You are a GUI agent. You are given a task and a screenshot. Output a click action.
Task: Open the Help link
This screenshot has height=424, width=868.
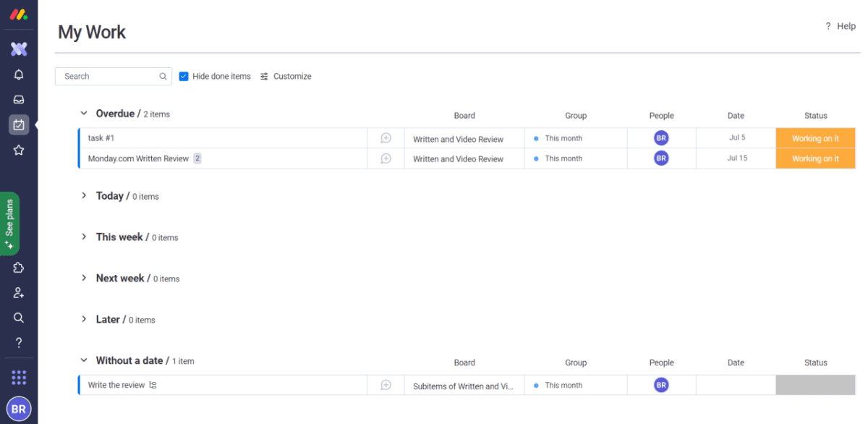[841, 26]
